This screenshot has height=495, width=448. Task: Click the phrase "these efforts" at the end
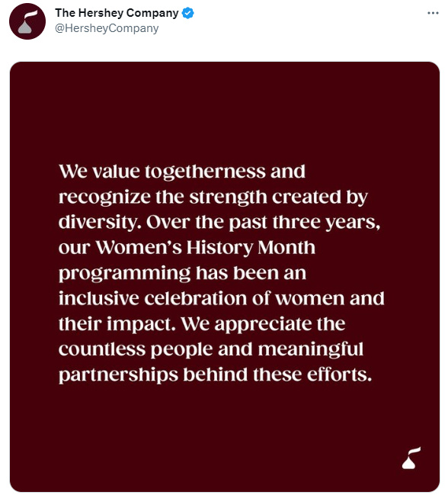(312, 374)
